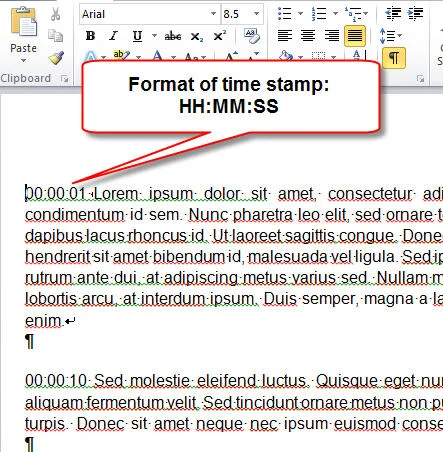Open line spacing dropdown arrow
This screenshot has height=452, width=443.
click(x=399, y=36)
